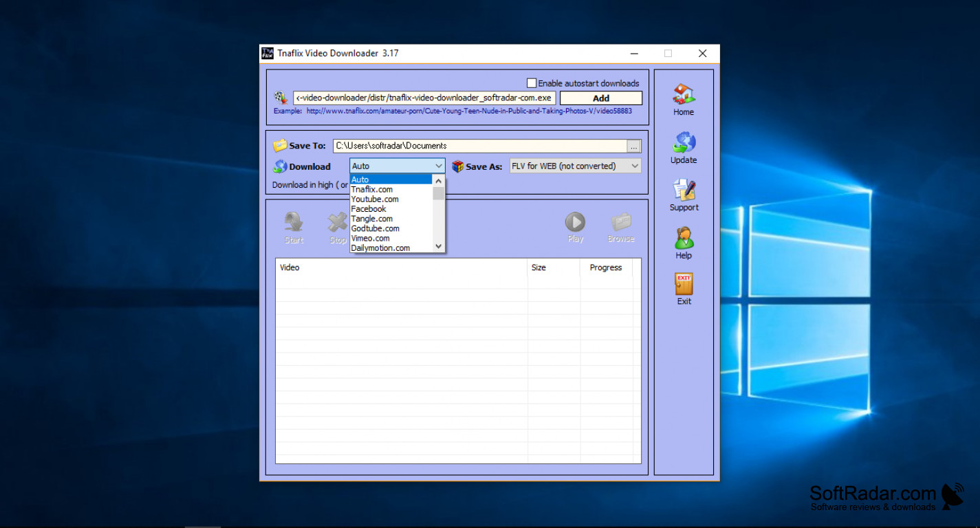Click the video URL input field
This screenshot has width=980, height=528.
(424, 98)
